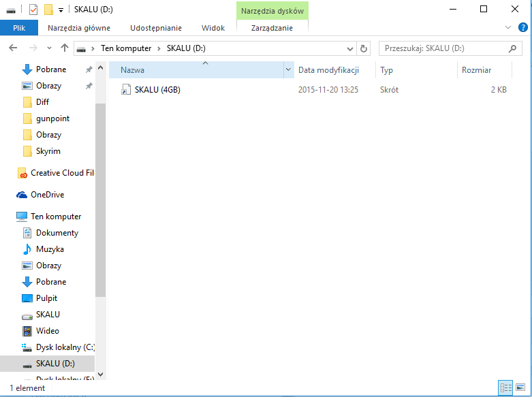Viewport: 532px width, 397px height.
Task: Open Creative Cloud Files in the sidebar
Action: [x=61, y=173]
